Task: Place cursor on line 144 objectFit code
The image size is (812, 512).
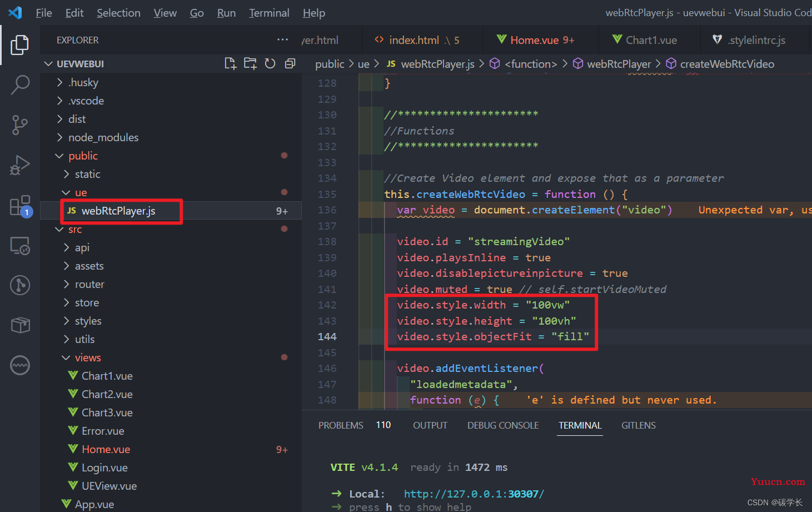Action: (x=493, y=336)
